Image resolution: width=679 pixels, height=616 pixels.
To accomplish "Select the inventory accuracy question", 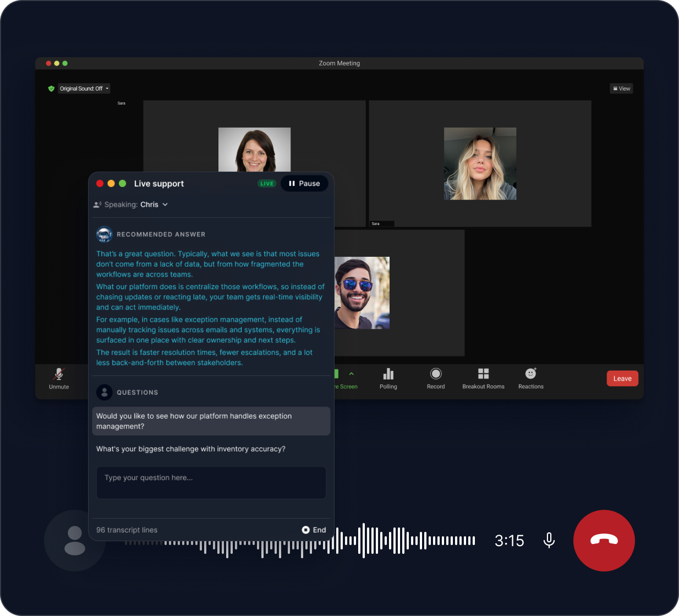I will click(191, 449).
